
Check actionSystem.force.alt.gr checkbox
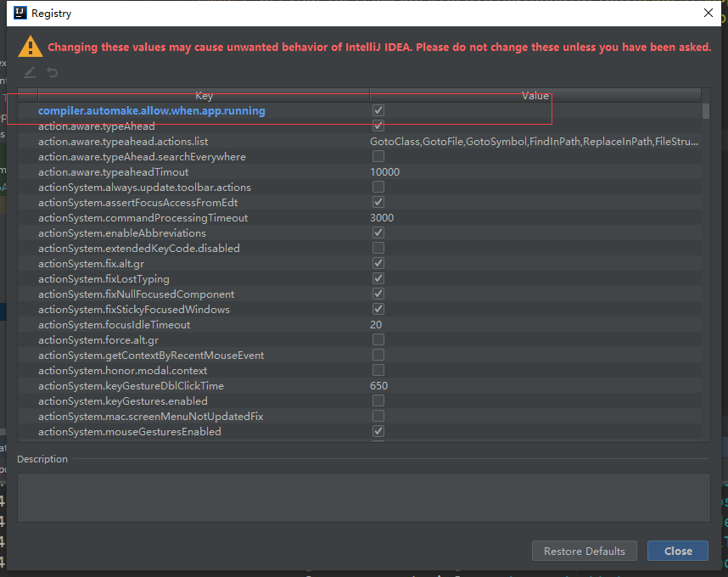(378, 339)
